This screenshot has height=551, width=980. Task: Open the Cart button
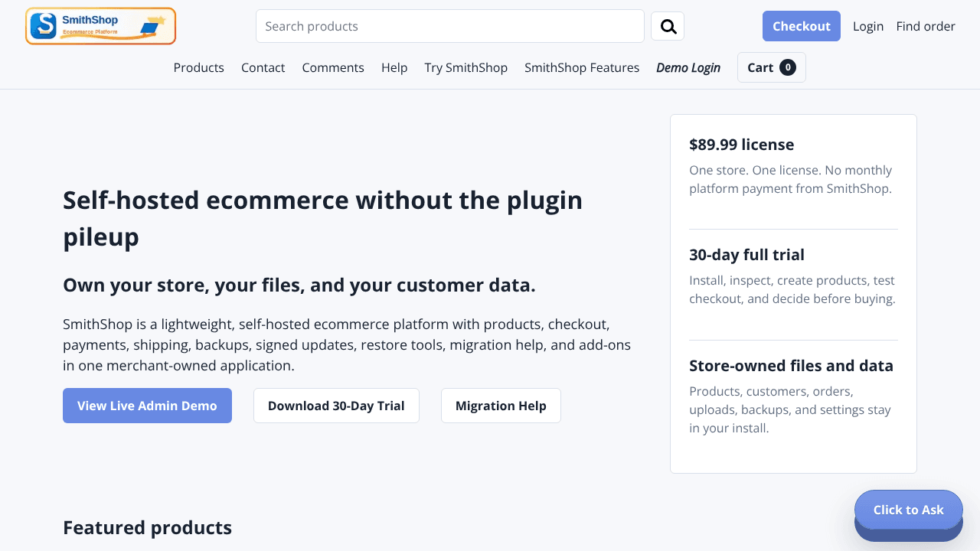click(772, 67)
